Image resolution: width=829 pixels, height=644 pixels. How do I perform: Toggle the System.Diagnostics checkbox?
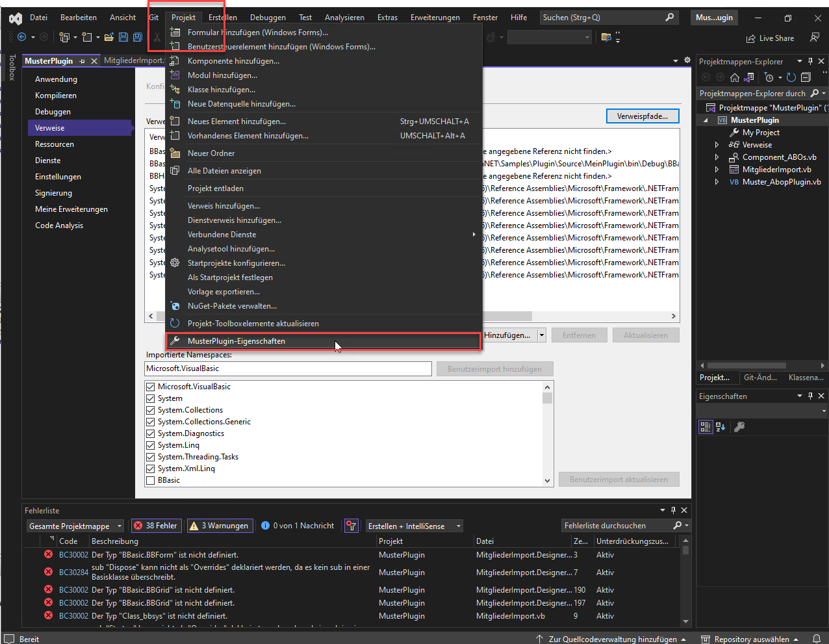click(151, 433)
